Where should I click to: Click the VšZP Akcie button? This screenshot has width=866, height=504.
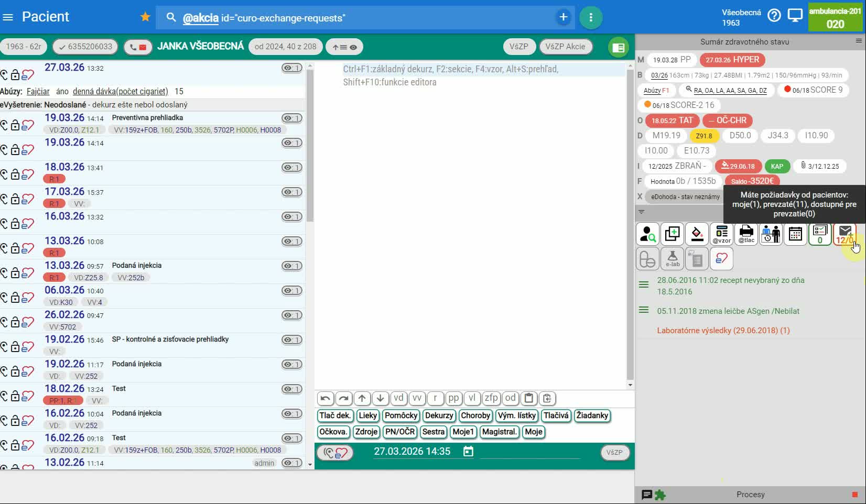pyautogui.click(x=565, y=47)
